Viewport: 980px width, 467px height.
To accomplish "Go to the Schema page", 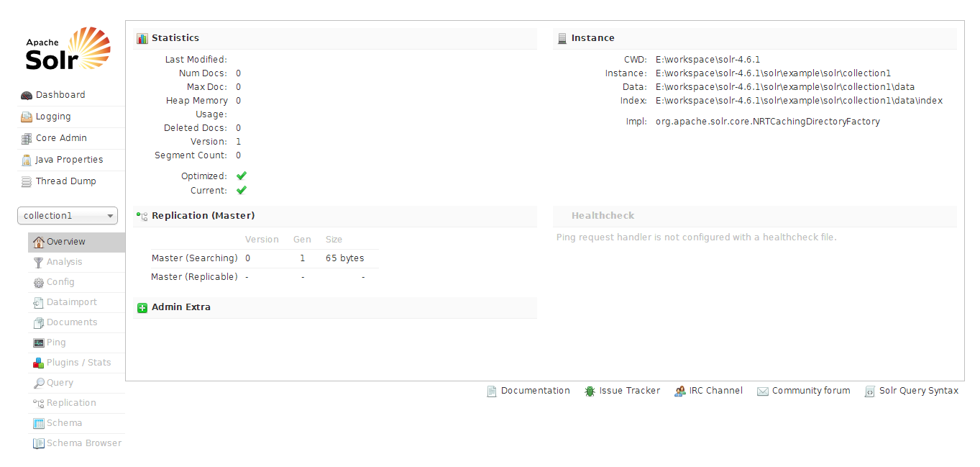I will 76,423.
